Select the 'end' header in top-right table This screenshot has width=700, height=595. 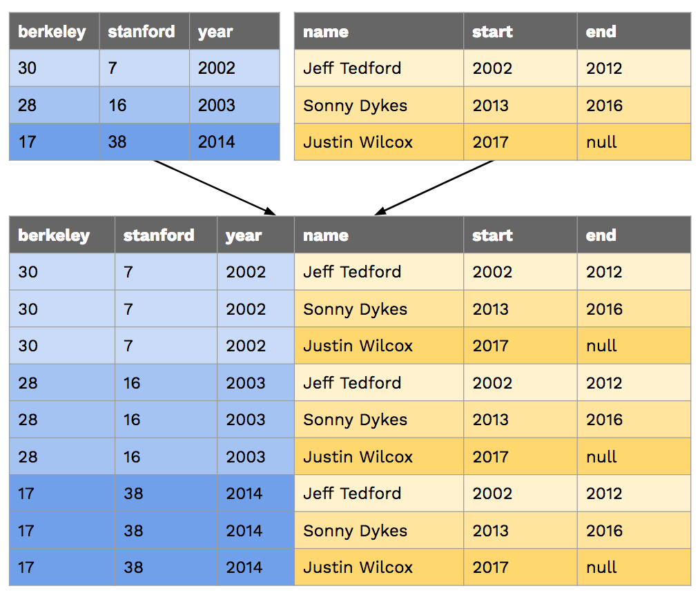click(x=601, y=32)
